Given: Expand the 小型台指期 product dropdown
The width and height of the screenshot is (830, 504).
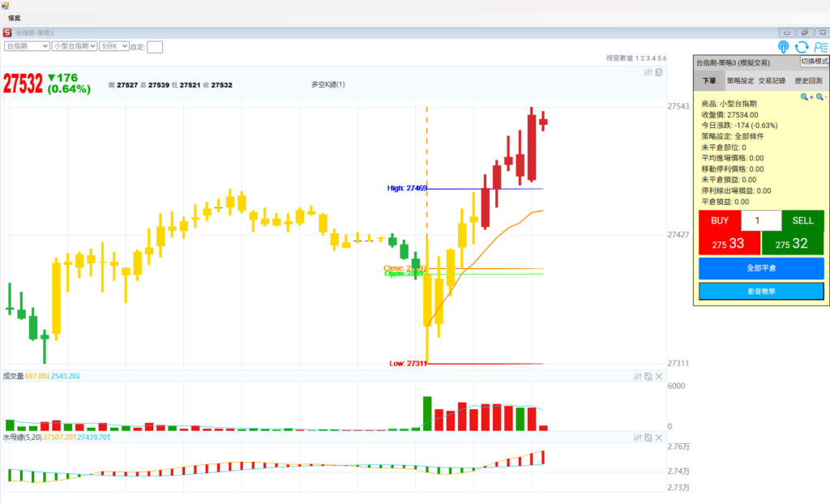Looking at the screenshot, I should pyautogui.click(x=74, y=46).
